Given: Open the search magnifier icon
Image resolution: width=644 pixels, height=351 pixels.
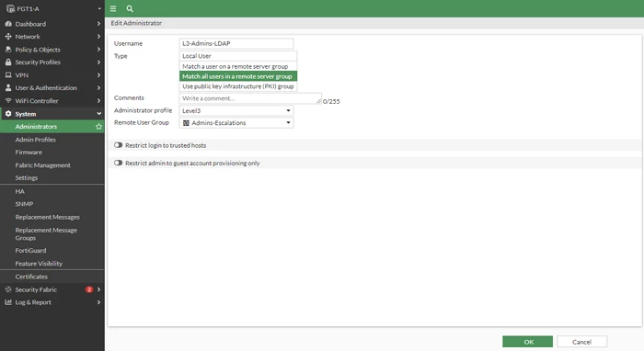Looking at the screenshot, I should pos(130,8).
